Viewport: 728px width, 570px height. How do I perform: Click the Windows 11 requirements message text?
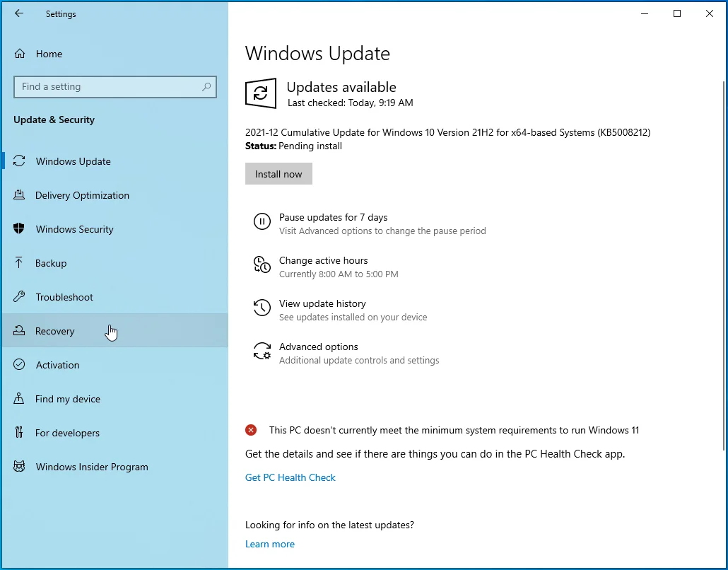[x=454, y=430]
